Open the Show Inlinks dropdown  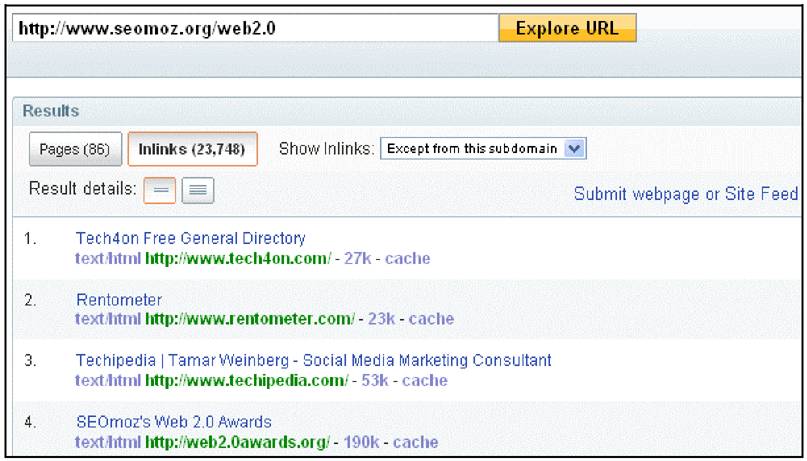(483, 149)
